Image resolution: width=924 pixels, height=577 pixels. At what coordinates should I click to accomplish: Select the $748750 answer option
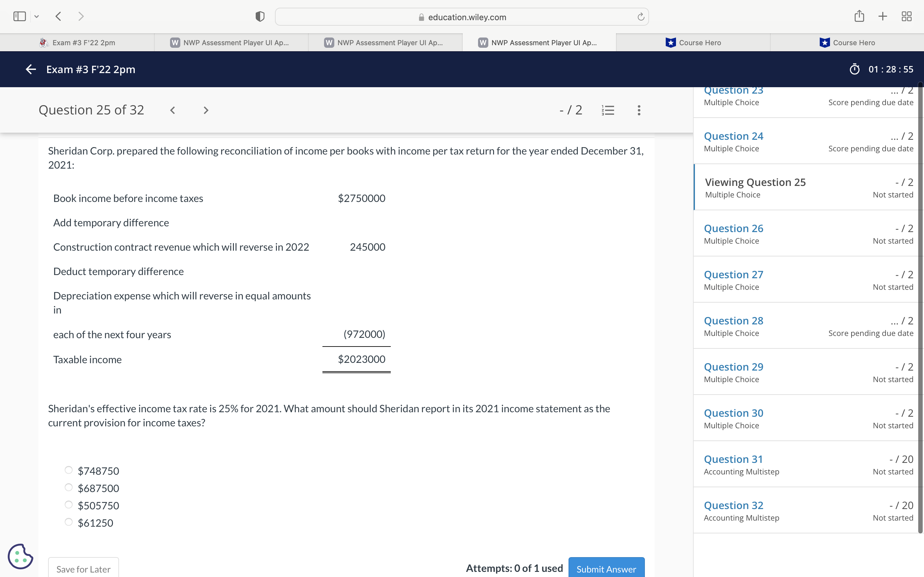(x=69, y=470)
